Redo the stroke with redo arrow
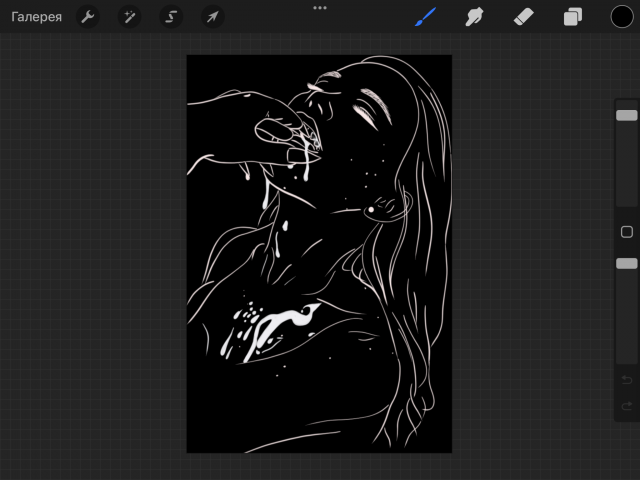The height and width of the screenshot is (480, 640). point(627,406)
